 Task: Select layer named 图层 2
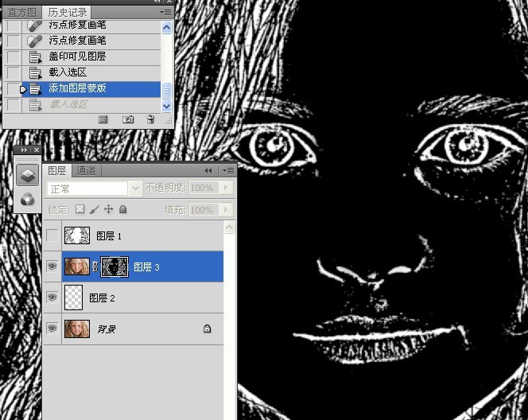point(102,298)
